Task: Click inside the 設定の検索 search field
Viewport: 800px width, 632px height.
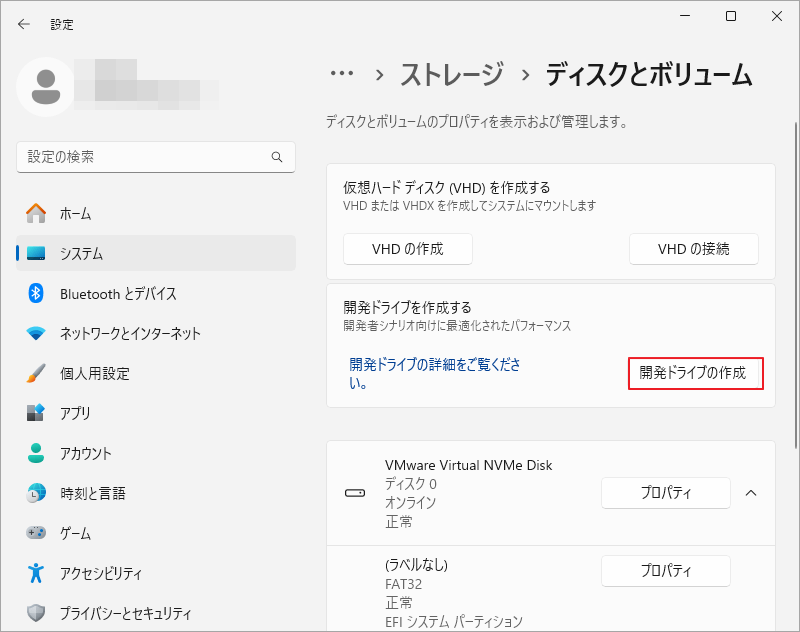Action: (x=150, y=157)
